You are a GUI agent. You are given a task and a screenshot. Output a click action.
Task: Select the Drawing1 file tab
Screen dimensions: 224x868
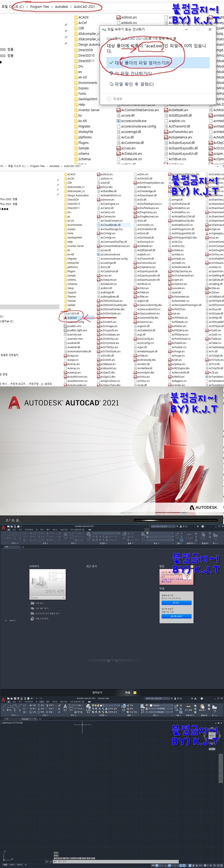point(26,719)
